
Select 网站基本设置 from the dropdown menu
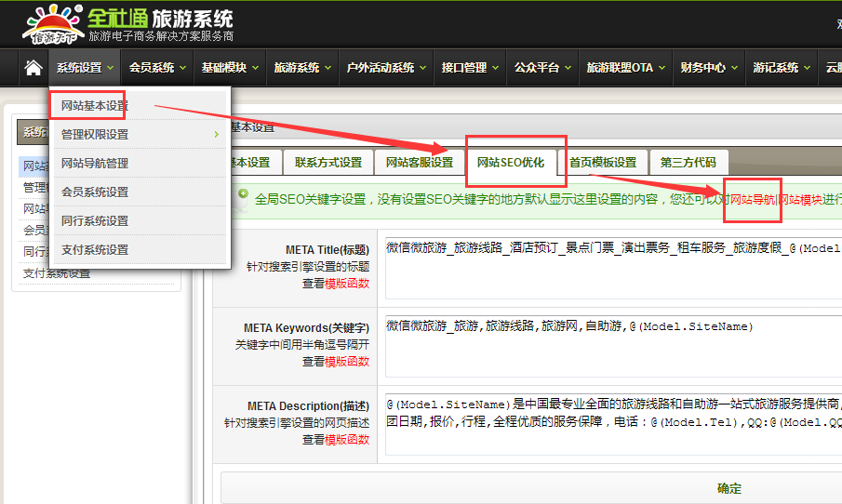[95, 106]
